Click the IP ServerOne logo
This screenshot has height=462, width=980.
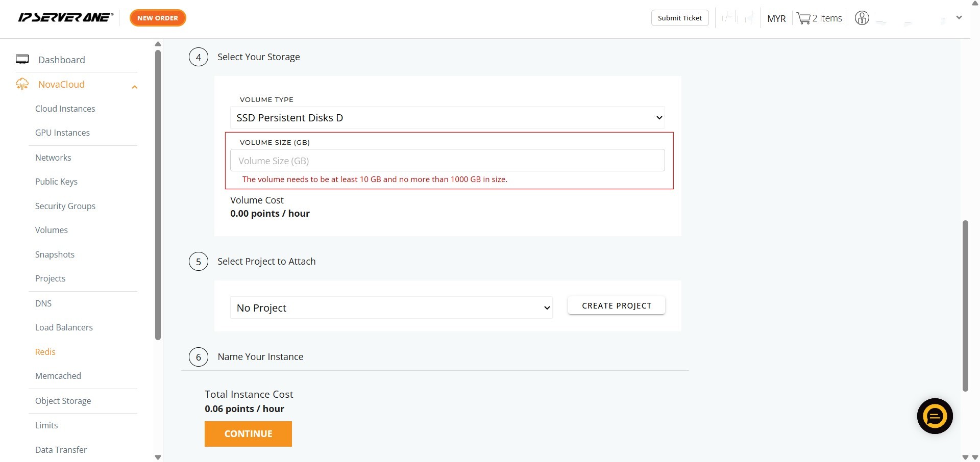tap(65, 18)
